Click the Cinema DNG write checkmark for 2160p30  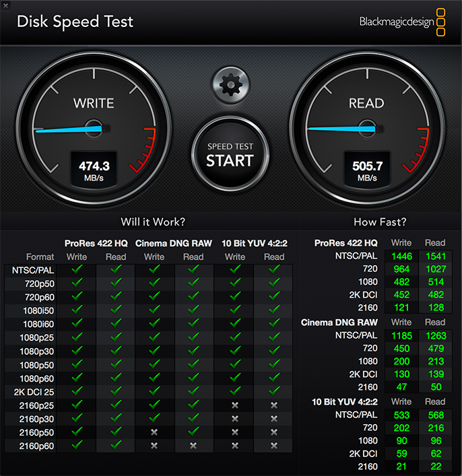tap(154, 418)
